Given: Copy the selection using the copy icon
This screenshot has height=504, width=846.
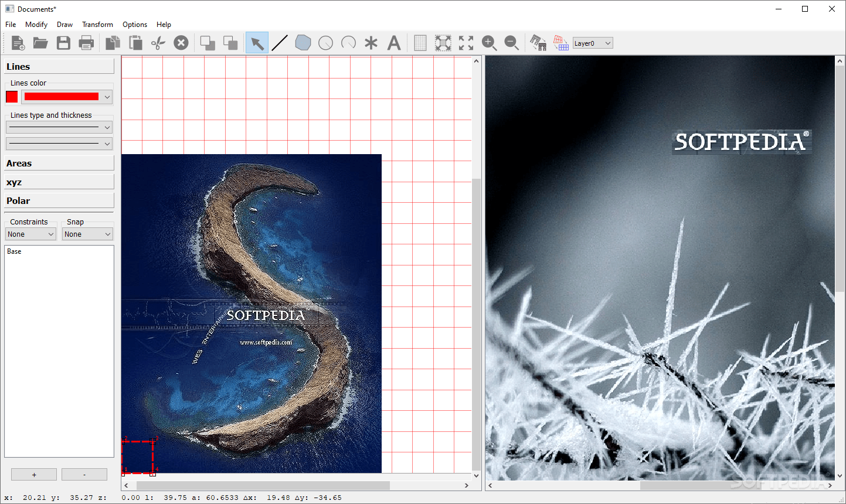Looking at the screenshot, I should point(113,43).
